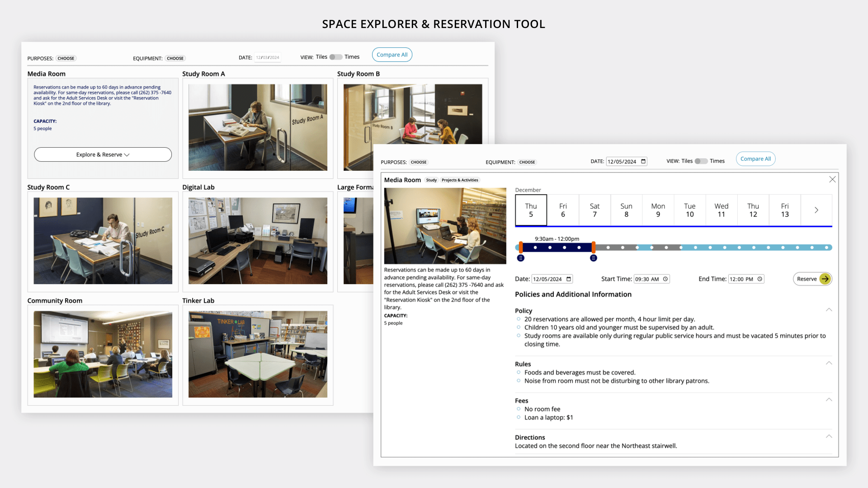868x488 pixels.
Task: Click calendar icon in reservation Date field
Action: 569,279
